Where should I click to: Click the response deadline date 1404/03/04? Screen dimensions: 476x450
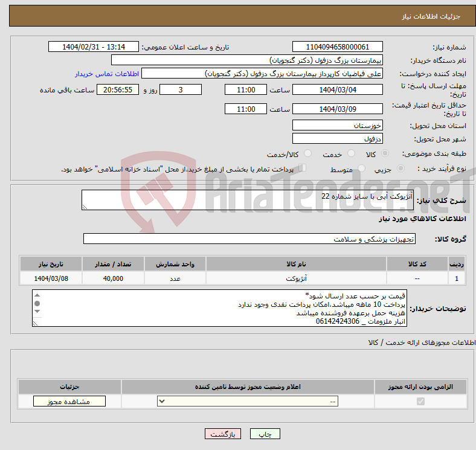tap(337, 89)
